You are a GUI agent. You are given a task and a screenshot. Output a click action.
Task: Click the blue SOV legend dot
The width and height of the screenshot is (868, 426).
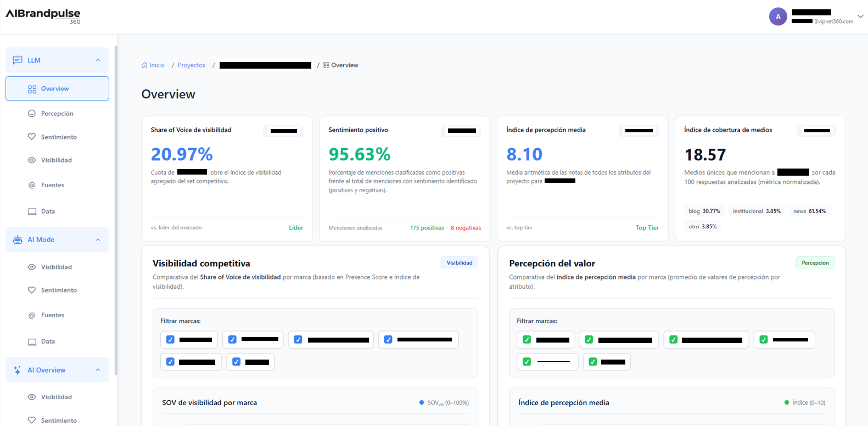422,402
